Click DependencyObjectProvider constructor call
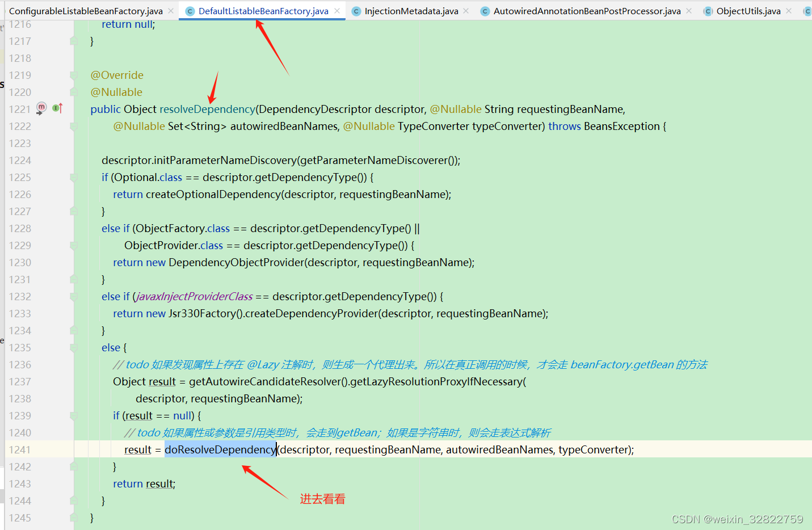The image size is (812, 530). pyautogui.click(x=237, y=262)
